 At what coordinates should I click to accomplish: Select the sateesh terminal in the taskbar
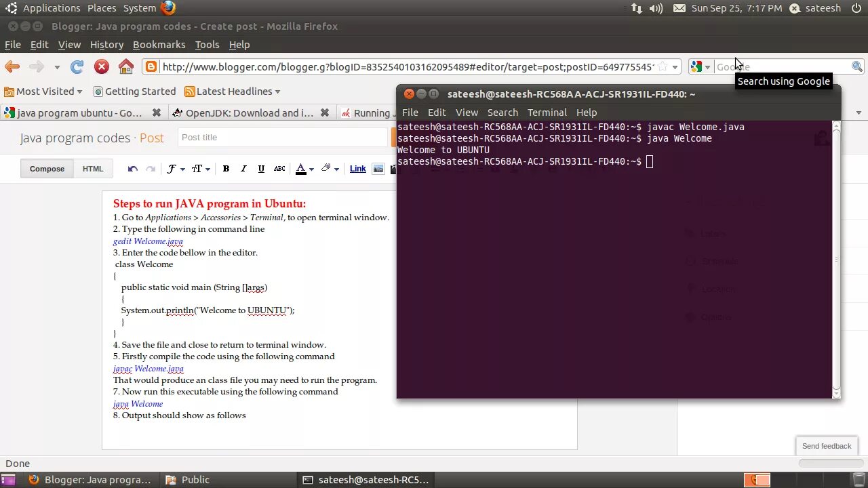coord(366,480)
